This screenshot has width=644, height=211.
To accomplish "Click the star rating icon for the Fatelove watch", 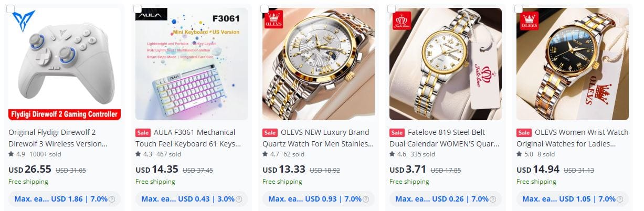I will (x=393, y=154).
